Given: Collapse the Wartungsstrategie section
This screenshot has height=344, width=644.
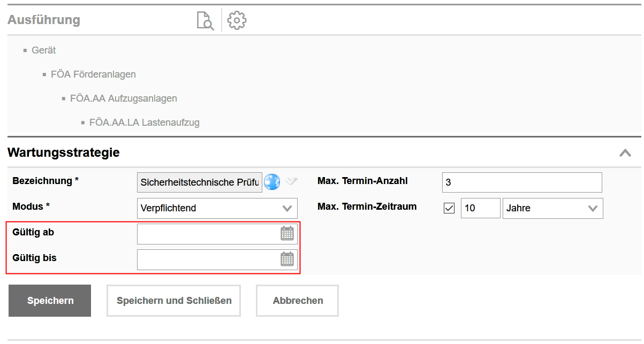Looking at the screenshot, I should (x=625, y=153).
